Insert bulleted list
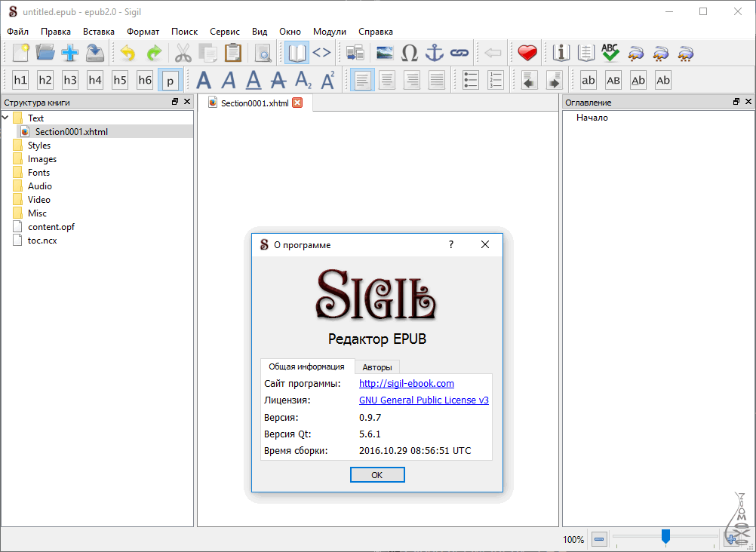756x552 pixels. coord(470,80)
